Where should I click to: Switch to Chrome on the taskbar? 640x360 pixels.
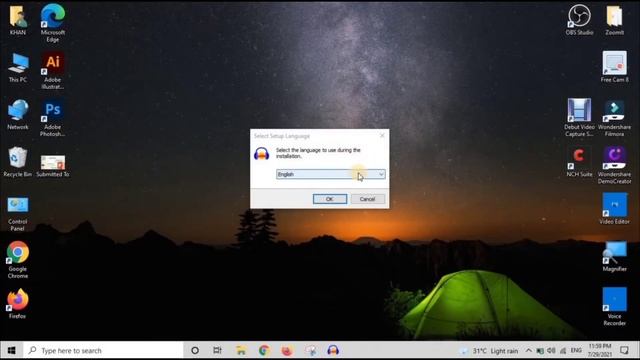tap(264, 351)
